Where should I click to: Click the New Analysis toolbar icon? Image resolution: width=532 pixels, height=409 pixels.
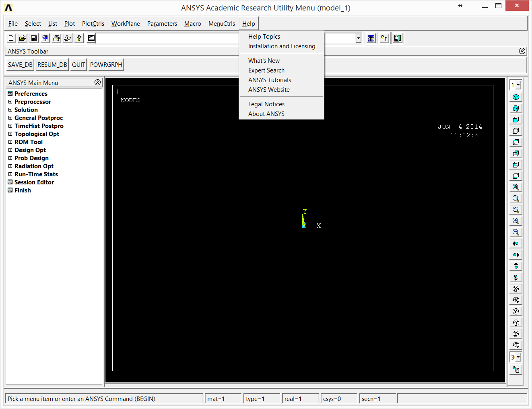pos(11,38)
